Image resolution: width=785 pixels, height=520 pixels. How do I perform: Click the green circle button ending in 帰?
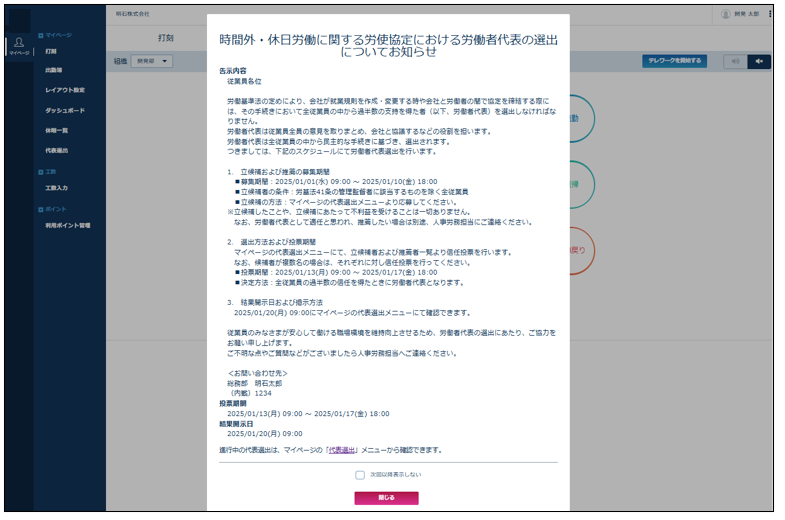click(582, 185)
